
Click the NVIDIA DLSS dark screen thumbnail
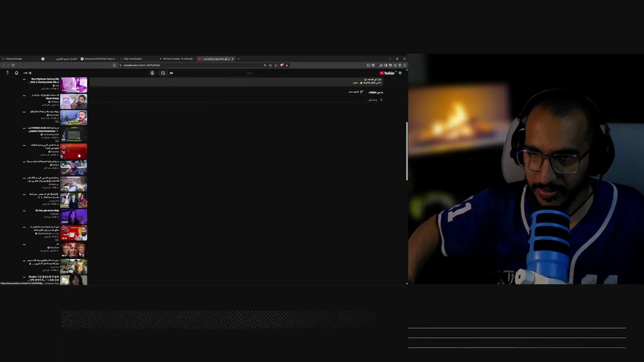[x=73, y=134]
